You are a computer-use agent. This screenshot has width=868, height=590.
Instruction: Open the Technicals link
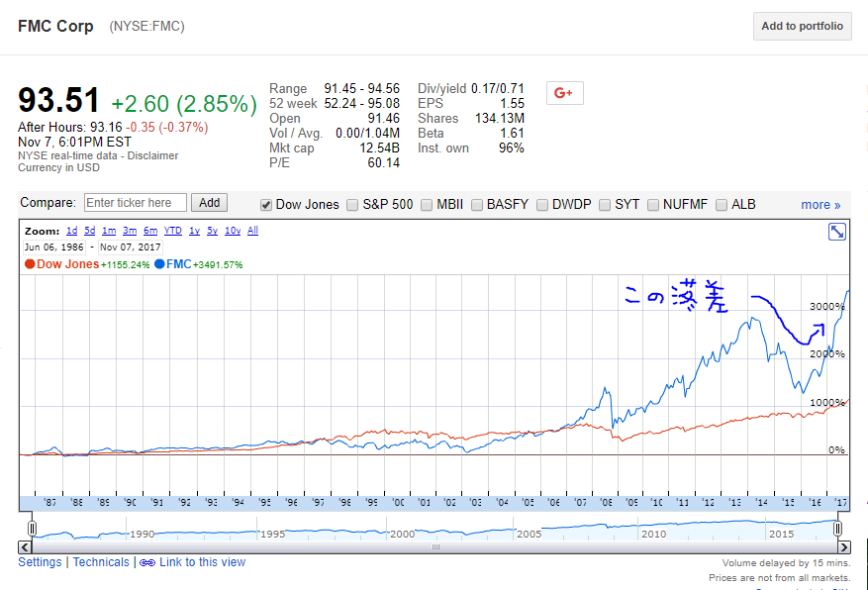point(101,562)
